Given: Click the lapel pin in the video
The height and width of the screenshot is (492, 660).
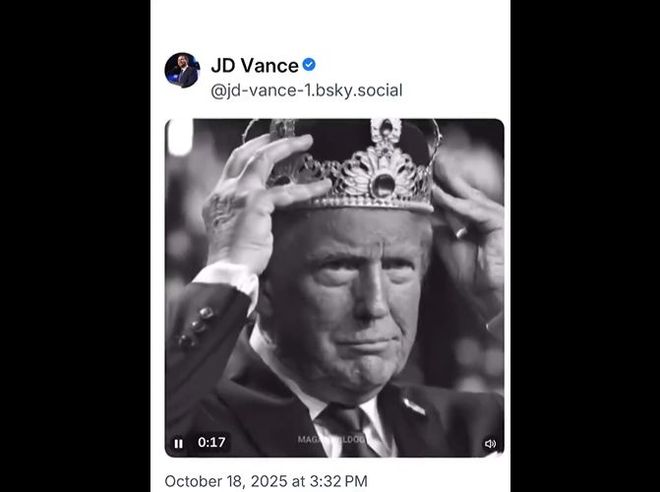Looking at the screenshot, I should point(415,407).
